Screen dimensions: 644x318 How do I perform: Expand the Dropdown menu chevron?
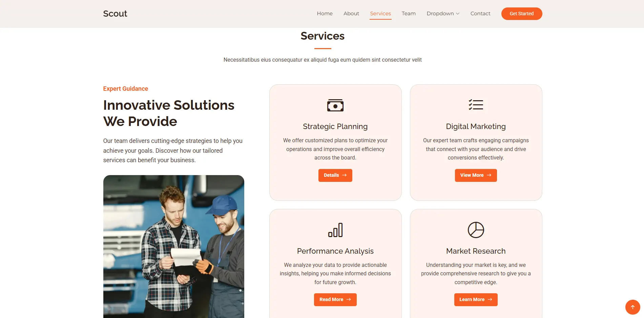coord(458,14)
